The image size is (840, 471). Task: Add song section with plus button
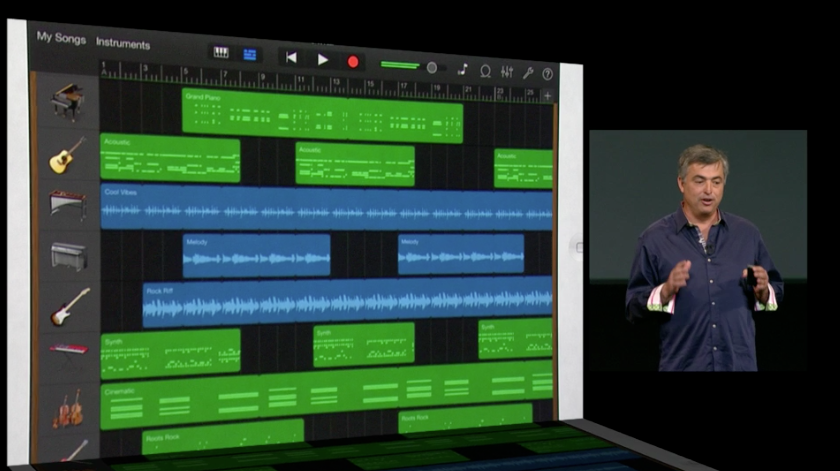coord(548,96)
